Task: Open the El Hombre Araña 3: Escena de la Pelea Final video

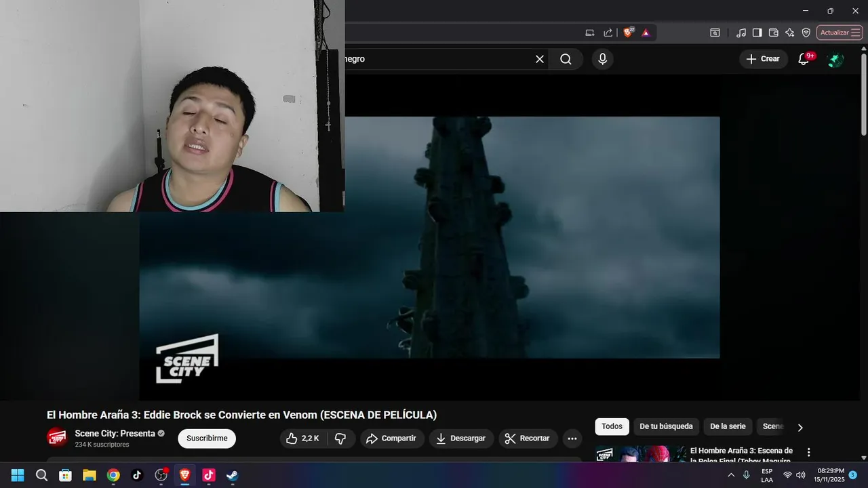Action: pyautogui.click(x=741, y=455)
